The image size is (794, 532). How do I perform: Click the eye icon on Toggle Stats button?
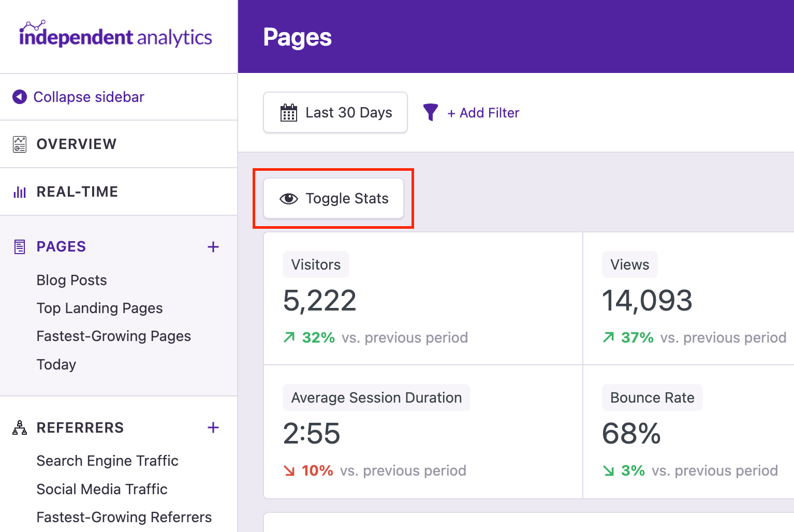point(288,198)
